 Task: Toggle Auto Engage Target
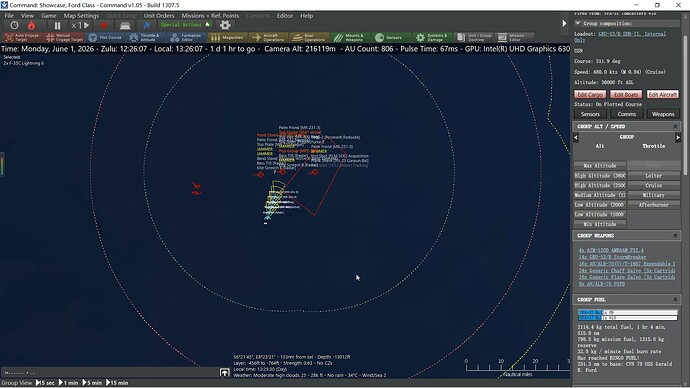coord(22,37)
